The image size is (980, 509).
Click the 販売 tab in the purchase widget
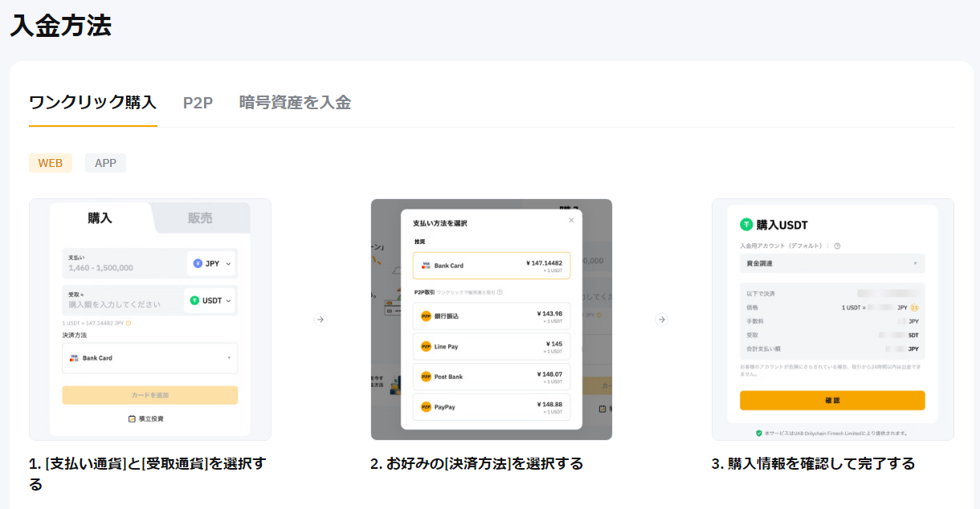click(200, 218)
